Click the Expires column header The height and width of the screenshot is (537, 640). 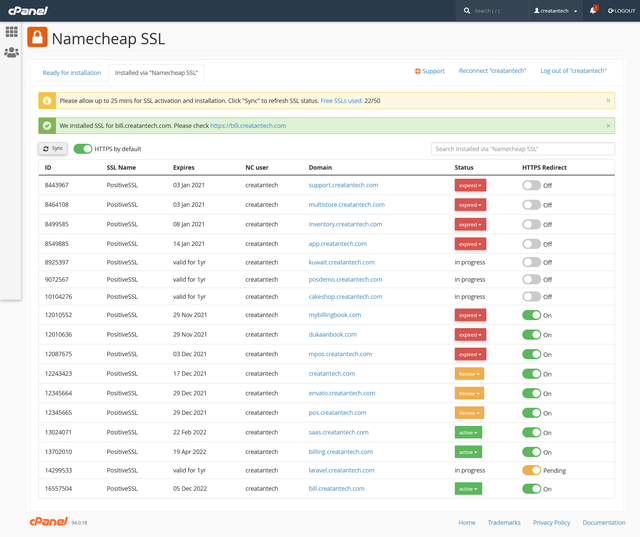click(x=184, y=167)
